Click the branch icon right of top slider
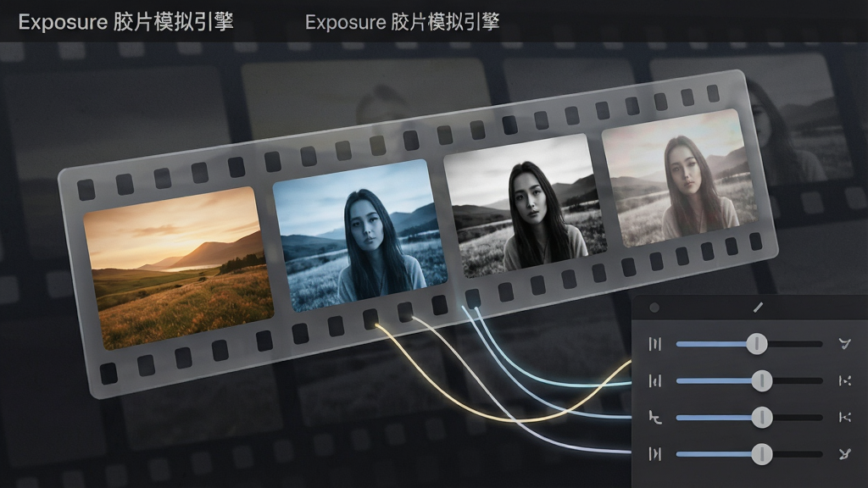 (845, 344)
